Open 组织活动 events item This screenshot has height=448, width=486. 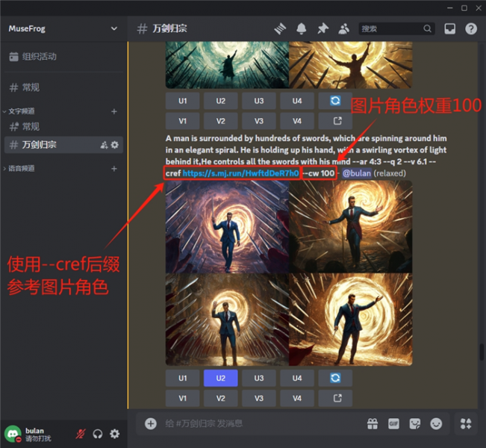[63, 57]
